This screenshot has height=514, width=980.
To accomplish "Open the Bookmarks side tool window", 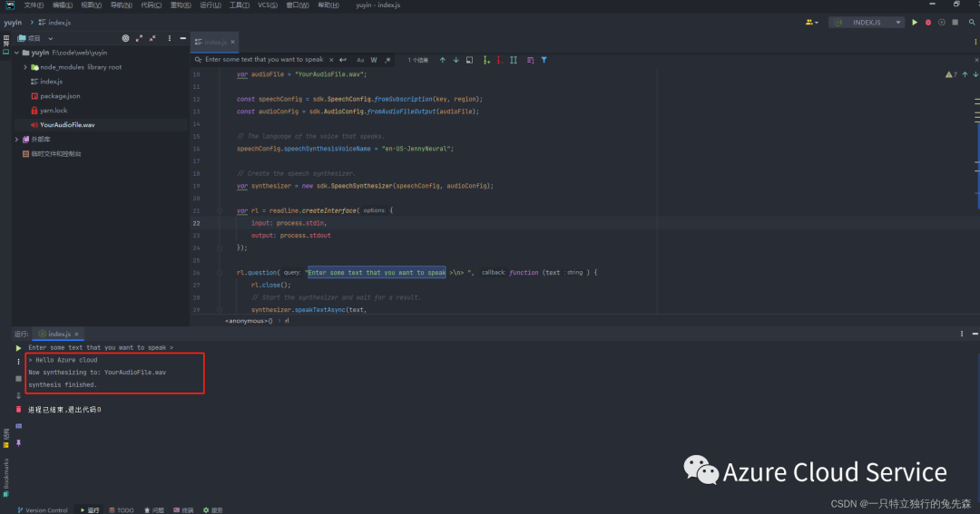I will tap(5, 478).
